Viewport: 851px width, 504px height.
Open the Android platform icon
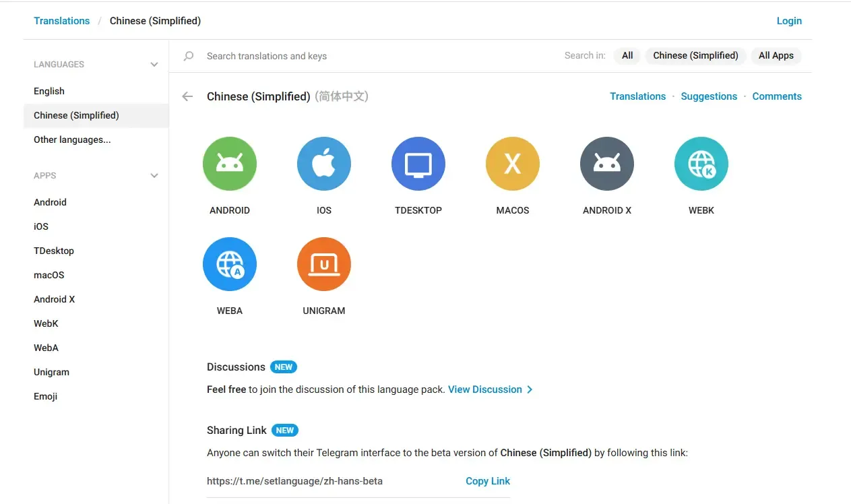click(230, 163)
